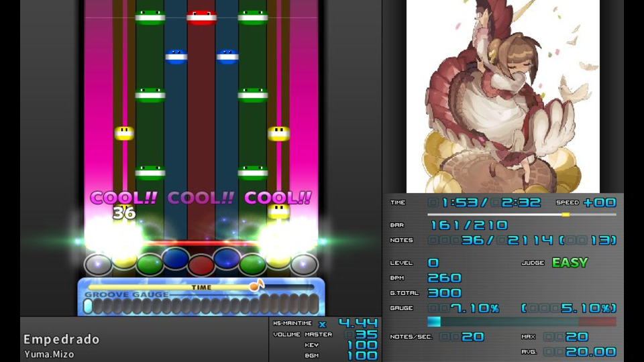Click the cyan gauge percentage bar

click(522, 321)
